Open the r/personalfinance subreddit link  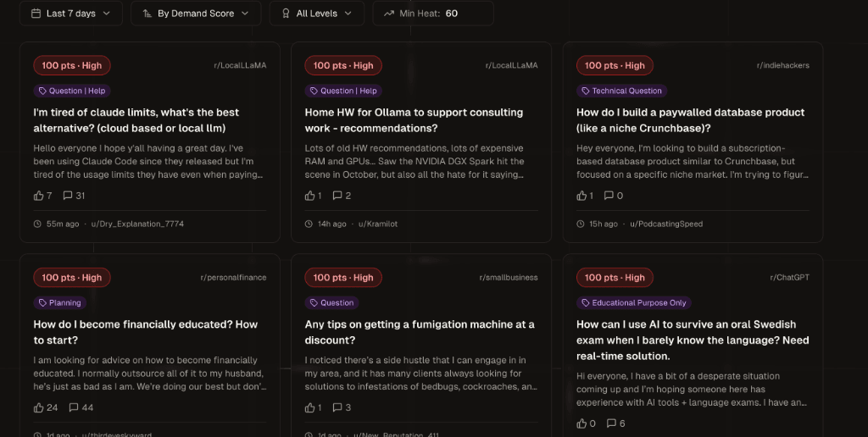(x=233, y=277)
